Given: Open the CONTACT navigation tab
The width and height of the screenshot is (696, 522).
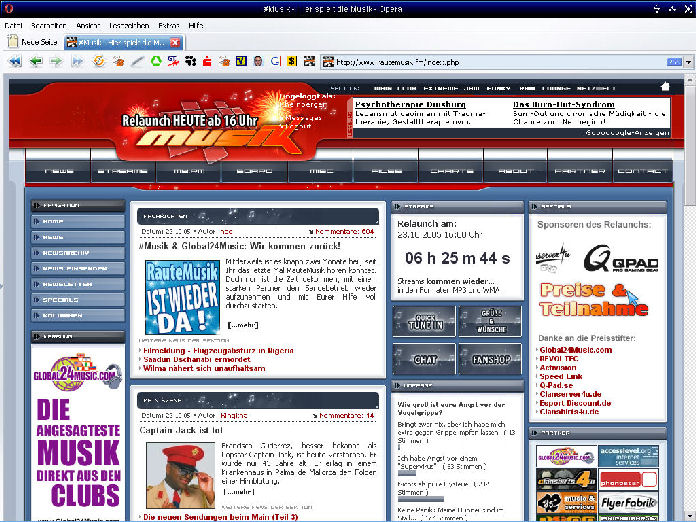Looking at the screenshot, I should [x=643, y=171].
